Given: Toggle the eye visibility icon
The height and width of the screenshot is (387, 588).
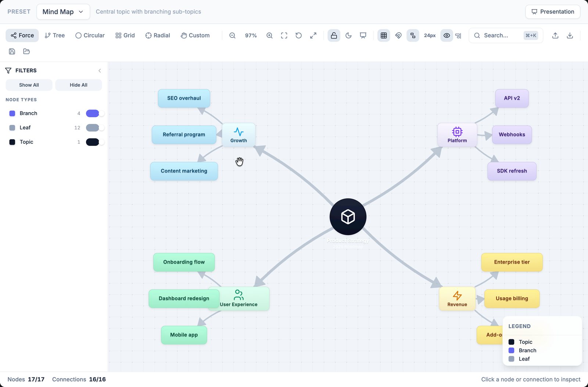Looking at the screenshot, I should [x=447, y=35].
